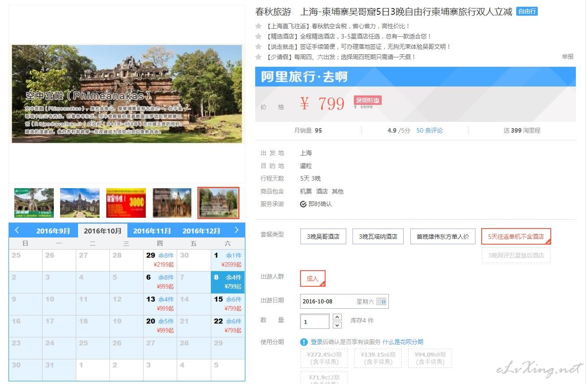Click star icon beside 上海直飞往返
Image resolution: width=588 pixels, height=384 pixels.
(258, 26)
